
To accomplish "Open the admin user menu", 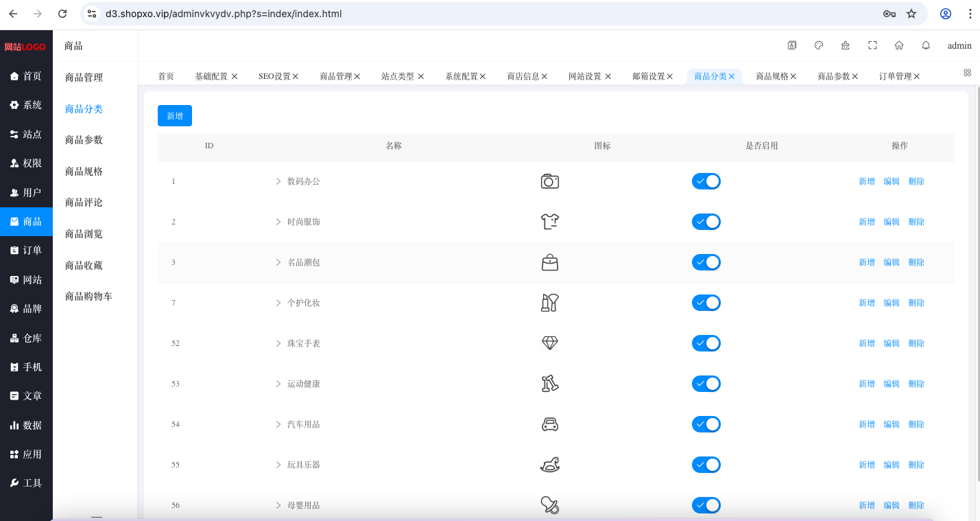I will click(959, 46).
